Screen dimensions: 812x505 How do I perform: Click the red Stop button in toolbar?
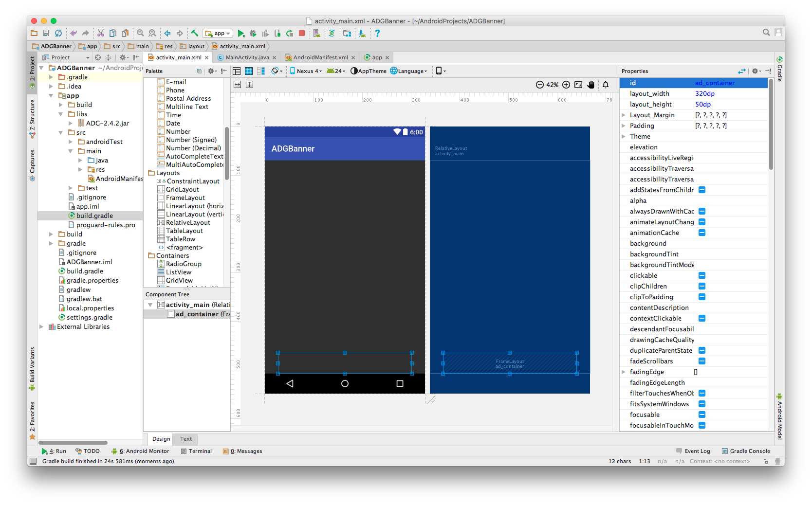(x=302, y=34)
